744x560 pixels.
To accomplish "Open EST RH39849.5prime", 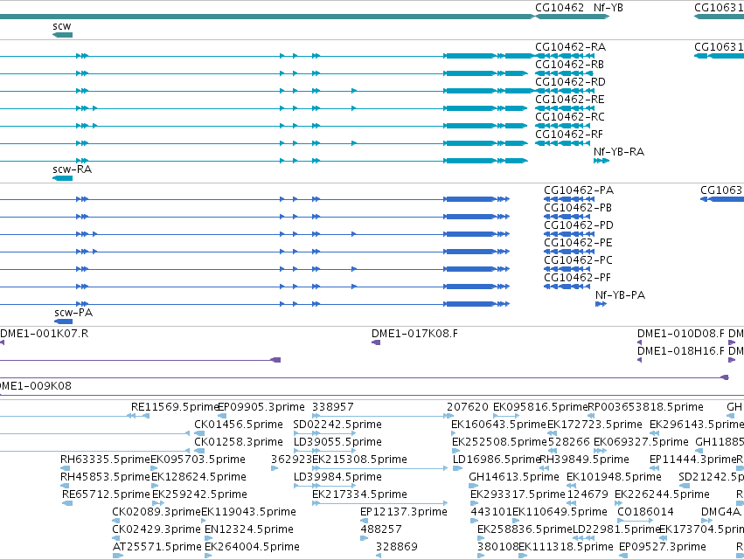I will pos(585,460).
